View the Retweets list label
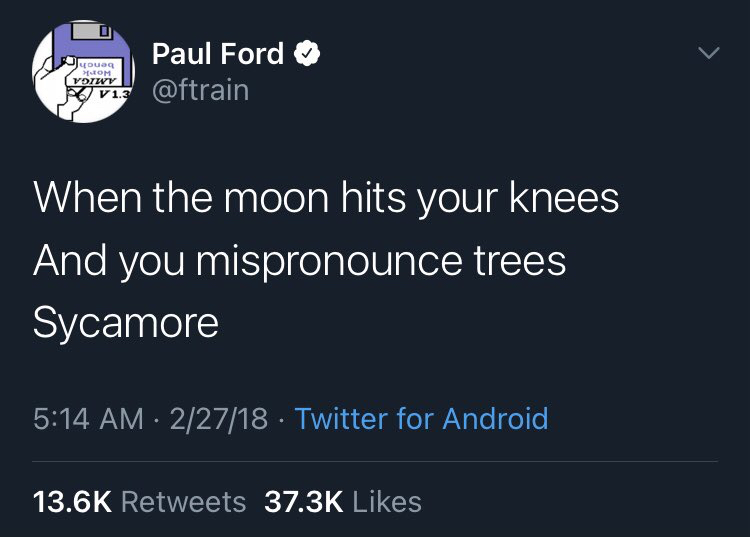The image size is (750, 537). click(183, 500)
